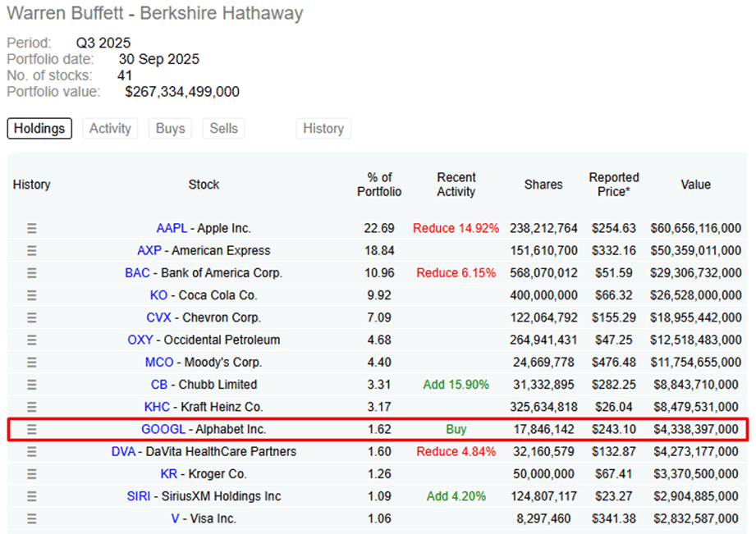Open history icon for DaVita HealthCare row
The width and height of the screenshot is (756, 534).
click(x=32, y=452)
